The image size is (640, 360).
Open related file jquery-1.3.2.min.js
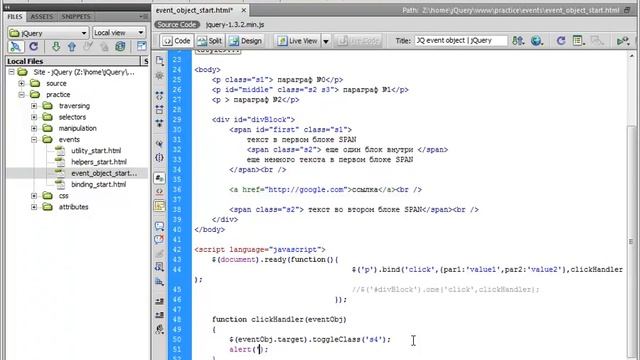(235, 25)
